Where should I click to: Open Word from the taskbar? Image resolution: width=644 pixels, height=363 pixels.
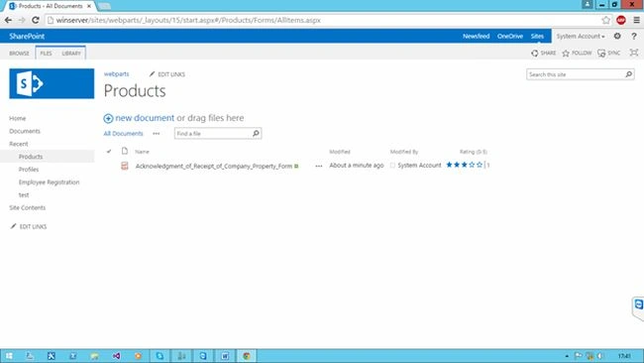pyautogui.click(x=225, y=356)
